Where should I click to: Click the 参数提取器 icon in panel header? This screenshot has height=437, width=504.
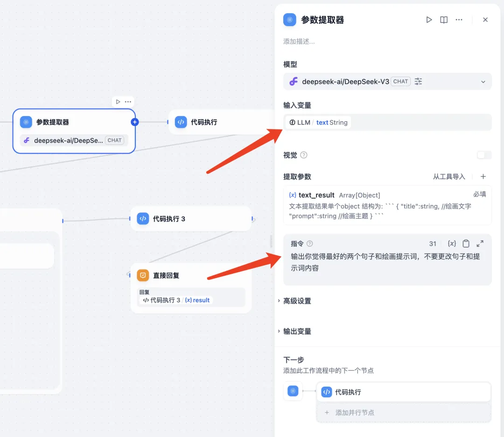point(290,20)
